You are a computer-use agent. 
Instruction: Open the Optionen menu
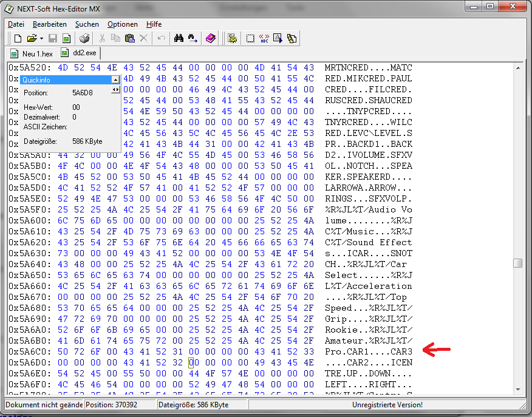[122, 24]
